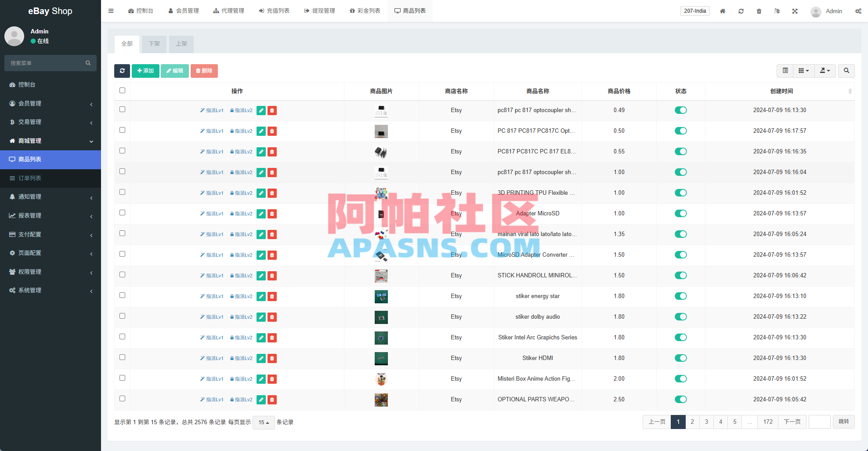
Task: Click 指派Lv1 link for Stiker HDMI row
Action: (x=212, y=358)
